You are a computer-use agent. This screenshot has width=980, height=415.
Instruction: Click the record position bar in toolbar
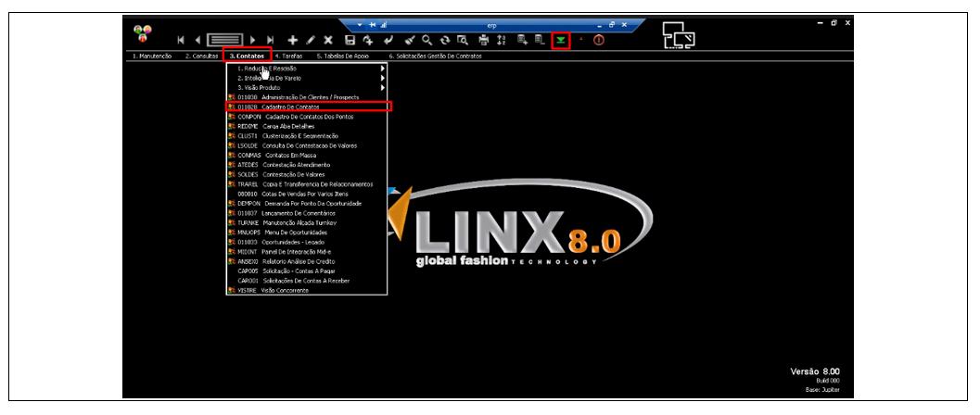225,40
